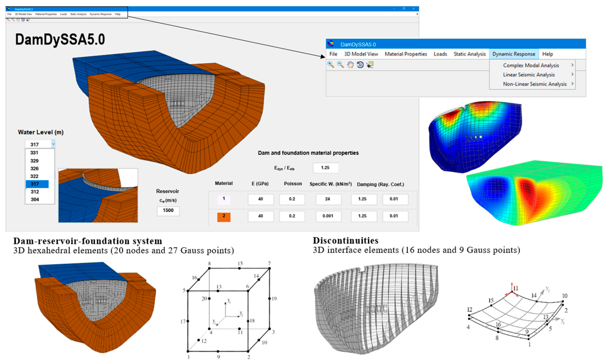607x364 pixels.
Task: Choose highlighted water level 317 in list
Action: pos(37,184)
